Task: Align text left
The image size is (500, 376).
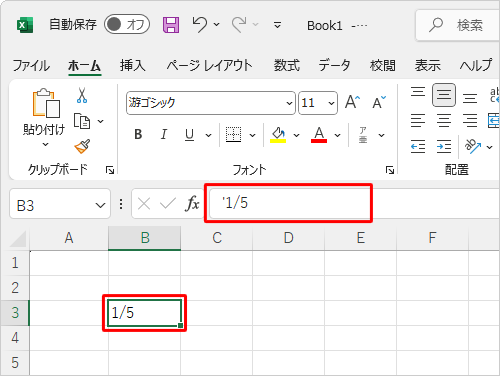Action: click(418, 121)
